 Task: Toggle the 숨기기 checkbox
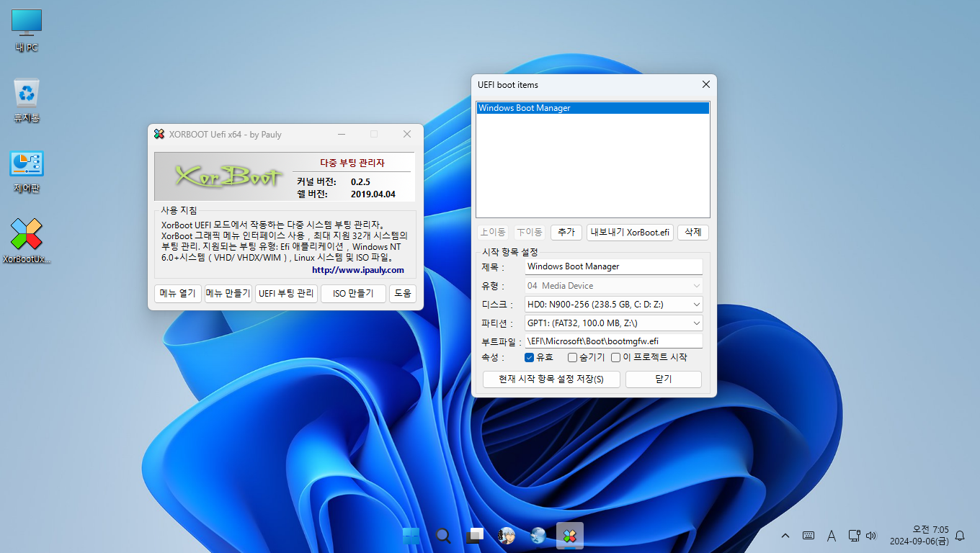572,357
